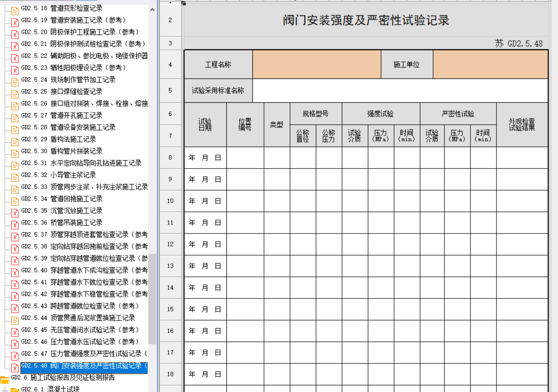
Task: Click the 试验采用标准名称 blank input field
Action: point(400,91)
